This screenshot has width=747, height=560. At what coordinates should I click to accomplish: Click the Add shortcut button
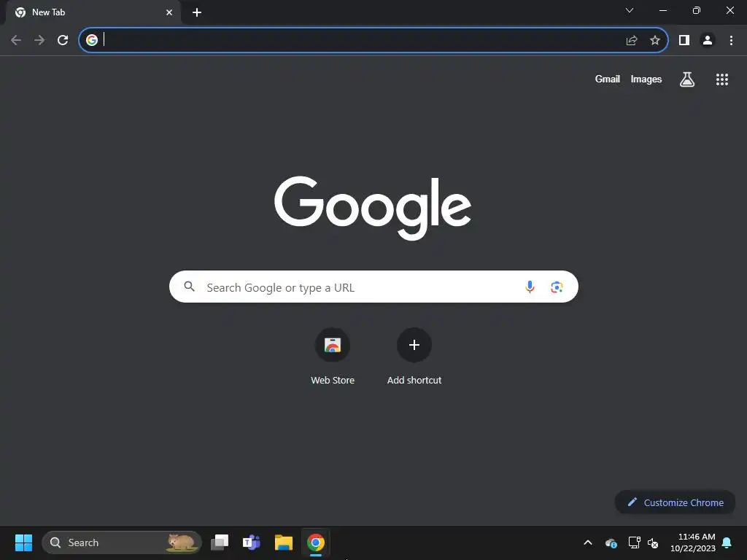(x=414, y=356)
